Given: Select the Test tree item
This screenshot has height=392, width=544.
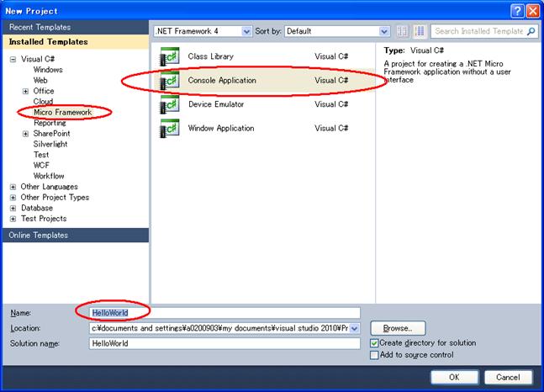Looking at the screenshot, I should tap(41, 155).
